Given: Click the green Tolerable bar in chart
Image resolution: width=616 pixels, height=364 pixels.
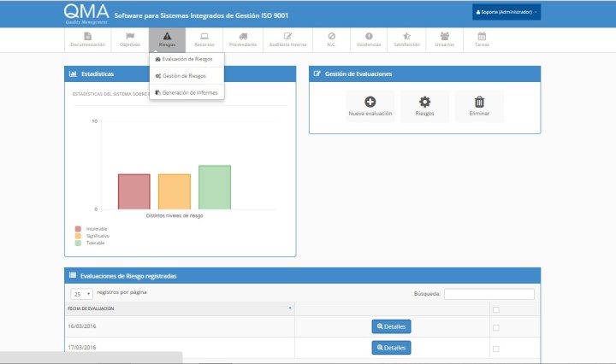Looking at the screenshot, I should (x=215, y=186).
